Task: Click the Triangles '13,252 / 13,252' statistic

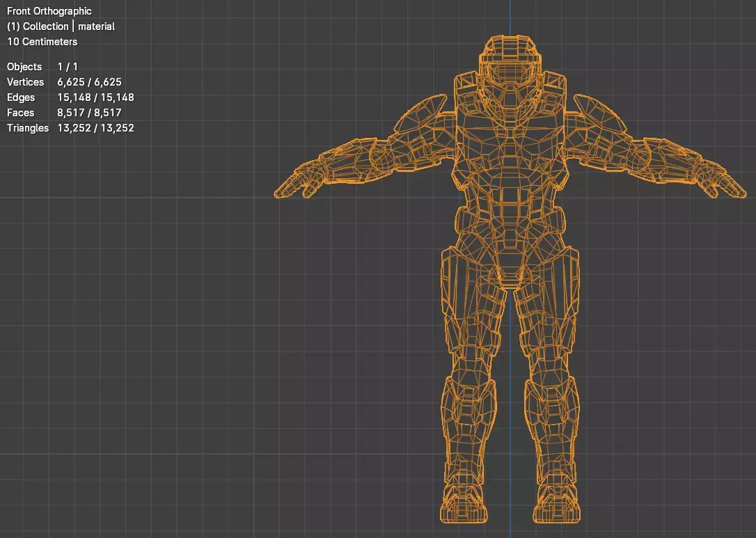Action: point(95,128)
